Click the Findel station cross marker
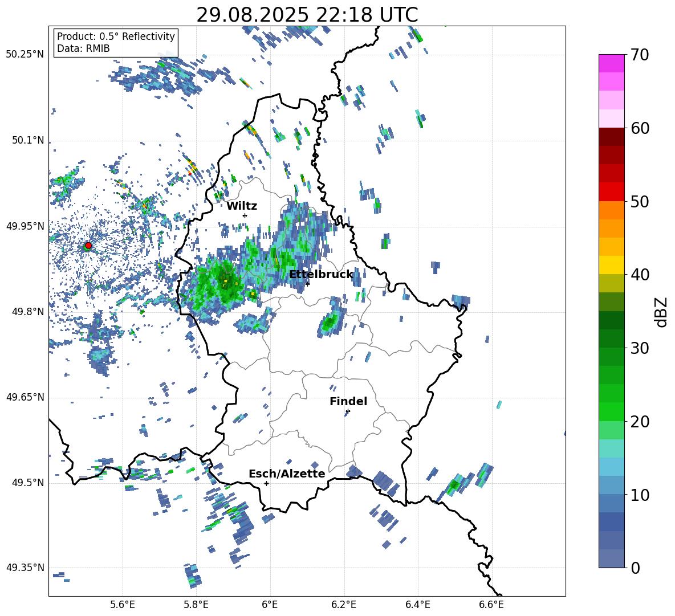Image resolution: width=675 pixels, height=616 pixels. [x=348, y=411]
